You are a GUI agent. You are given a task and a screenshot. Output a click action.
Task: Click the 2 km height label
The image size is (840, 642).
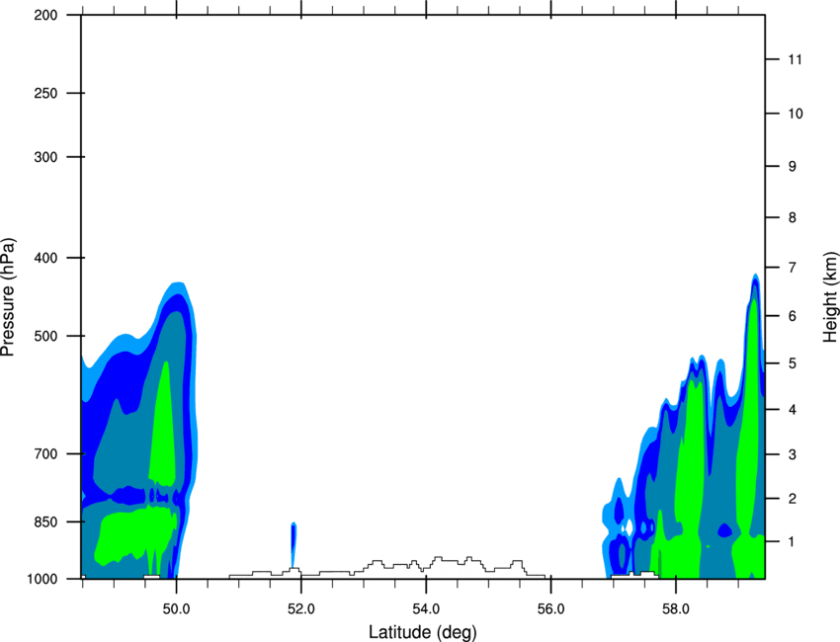(793, 499)
